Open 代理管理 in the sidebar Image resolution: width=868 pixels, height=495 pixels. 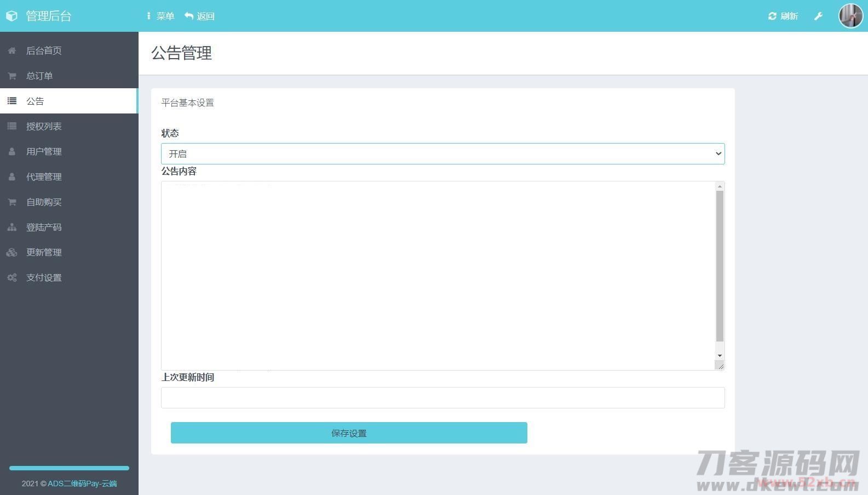point(44,177)
